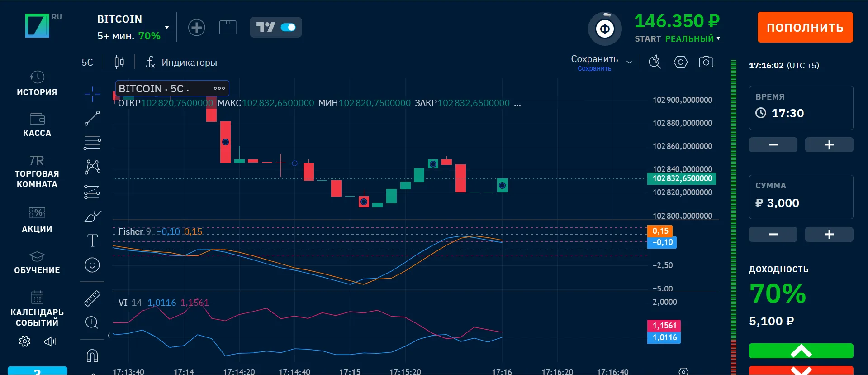Mute sound using the speaker icon

[x=50, y=341]
